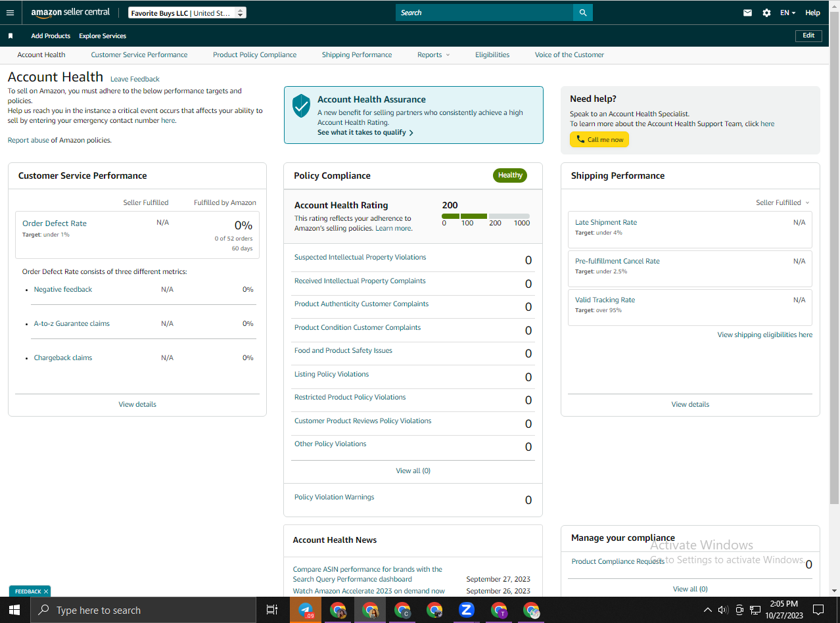Viewport: 840px width, 623px height.
Task: Open the Zoom app from taskbar
Action: [x=467, y=610]
